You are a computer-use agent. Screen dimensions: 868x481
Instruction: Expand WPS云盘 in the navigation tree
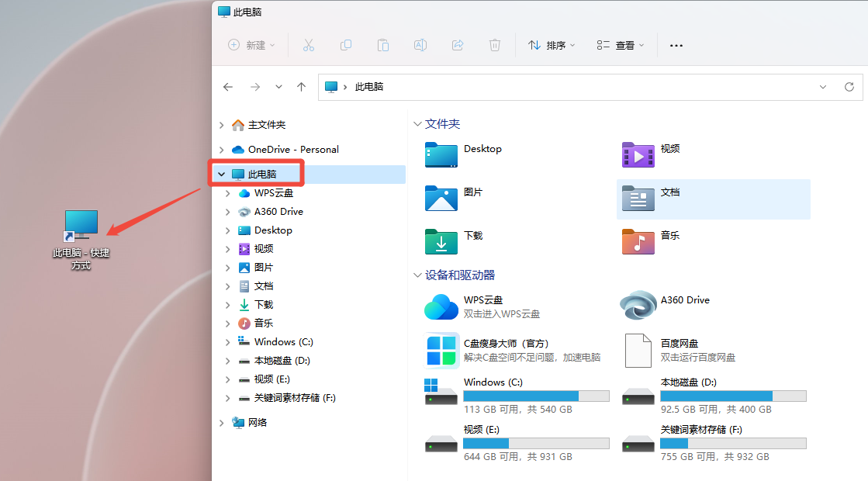(x=227, y=194)
